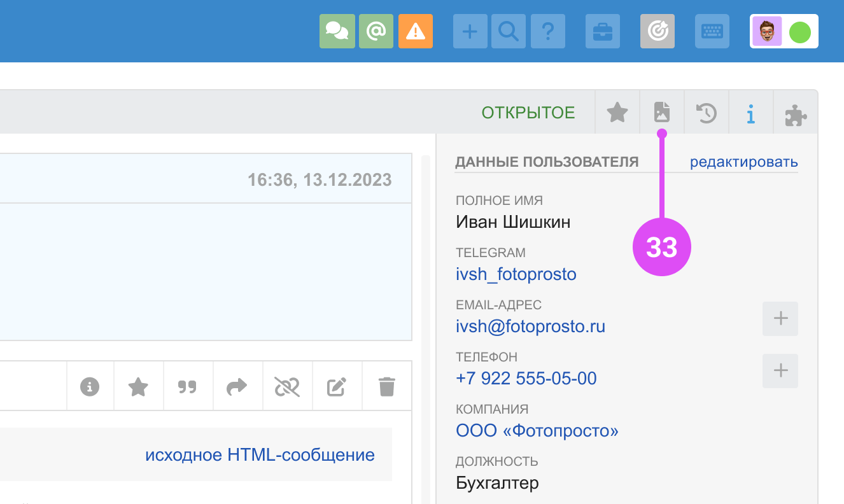Viewport: 844px width, 504px height.
Task: Open the briefcase icon in header
Action: pos(602,31)
